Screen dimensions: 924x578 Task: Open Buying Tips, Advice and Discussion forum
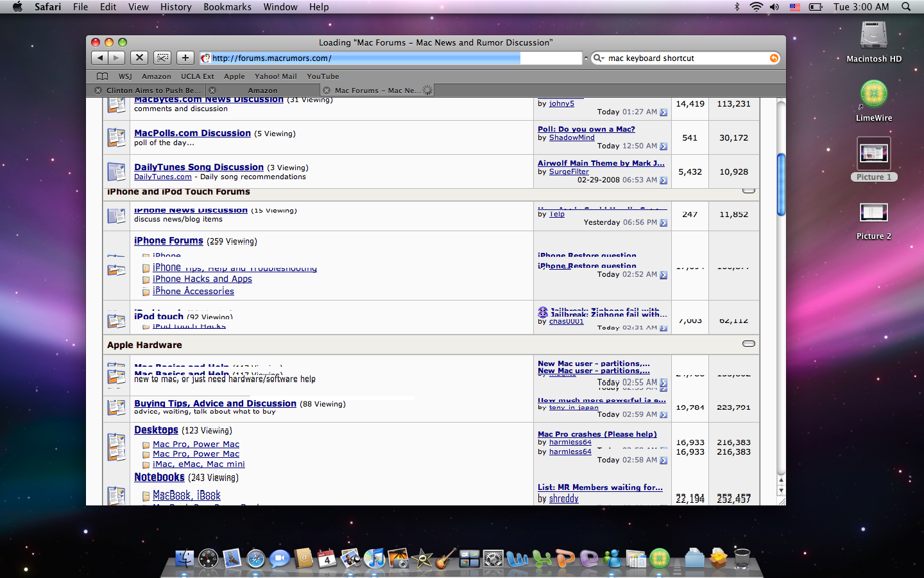pos(215,403)
